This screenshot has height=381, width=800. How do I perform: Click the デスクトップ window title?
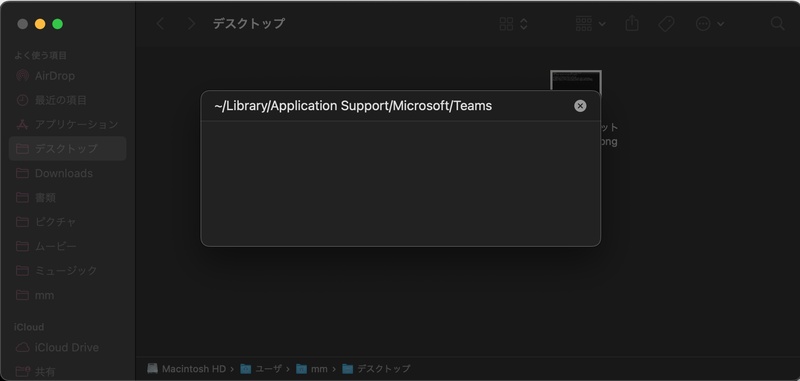pos(248,23)
